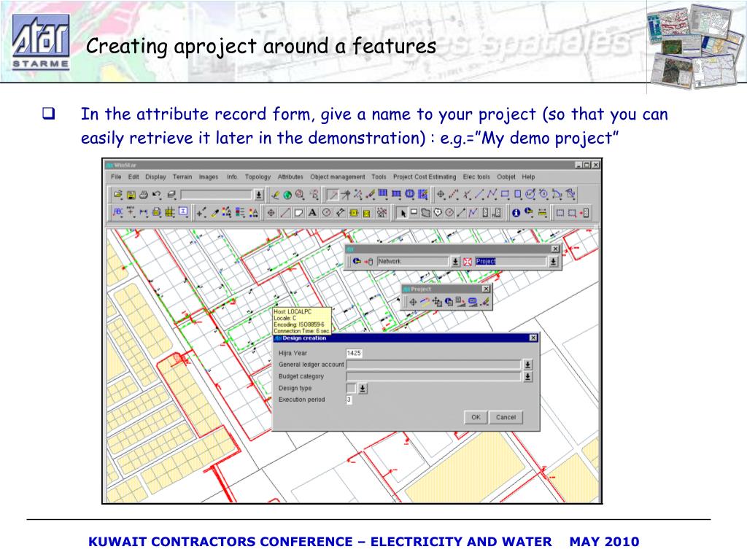This screenshot has height=560, width=747.
Task: Select the blue polyline N tool in the top row
Action: tap(492, 194)
